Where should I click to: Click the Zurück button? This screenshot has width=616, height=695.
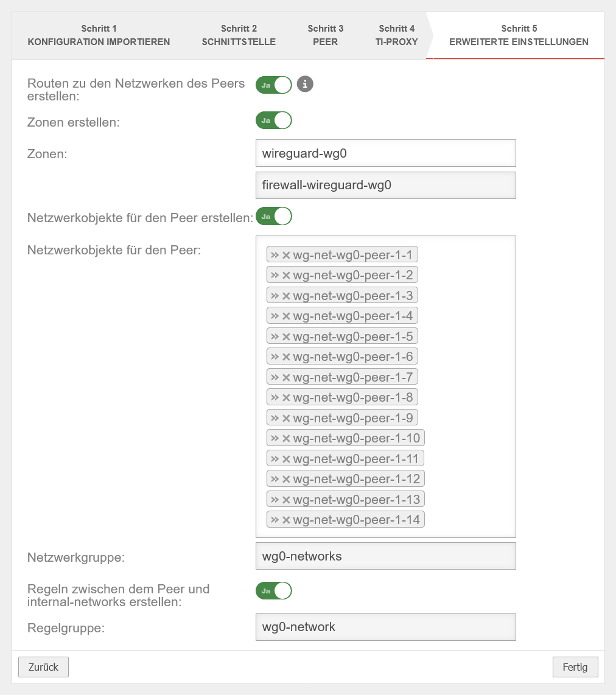pyautogui.click(x=43, y=667)
